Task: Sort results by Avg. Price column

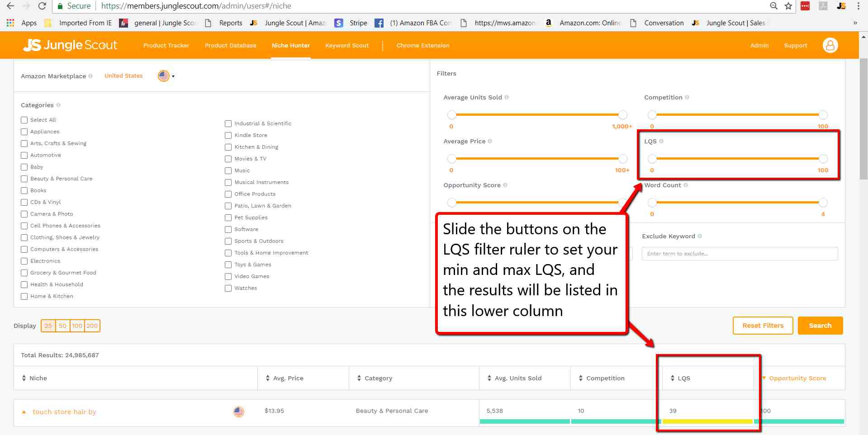Action: 288,378
